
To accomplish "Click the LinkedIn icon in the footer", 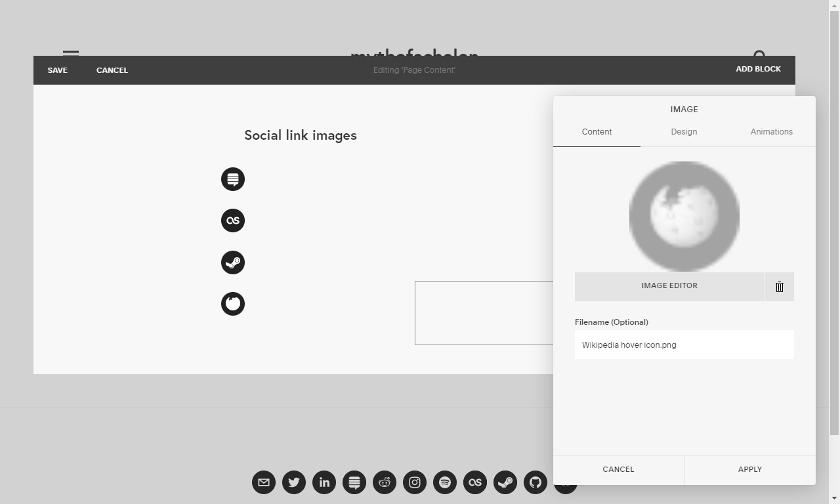I will [x=324, y=482].
